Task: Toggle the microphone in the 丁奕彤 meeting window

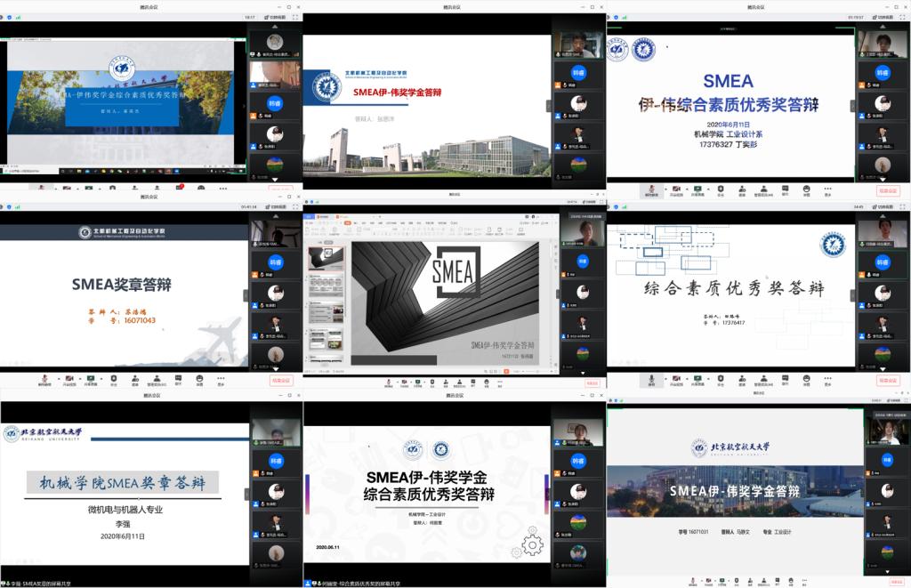Action: [x=651, y=189]
